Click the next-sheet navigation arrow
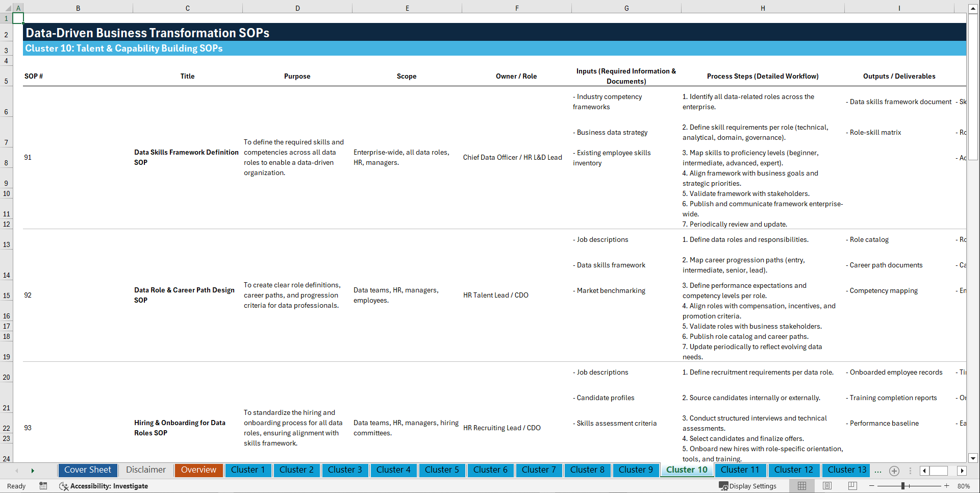 coord(33,470)
